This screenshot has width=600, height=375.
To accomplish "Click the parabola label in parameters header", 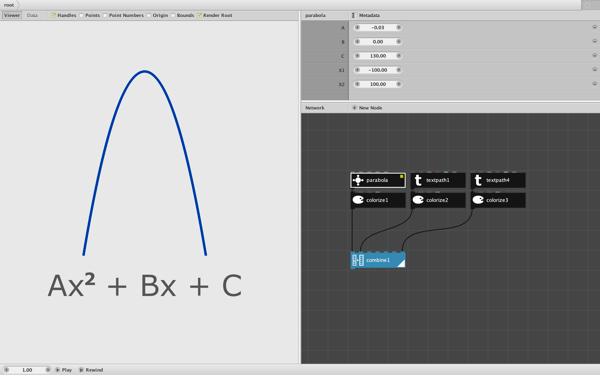I will 315,15.
